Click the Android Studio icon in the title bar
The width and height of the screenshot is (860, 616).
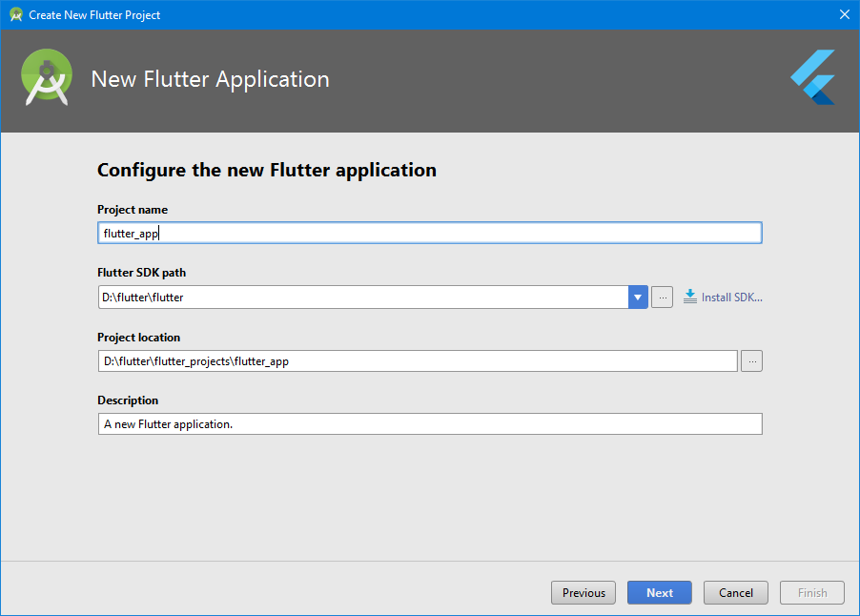tap(15, 15)
